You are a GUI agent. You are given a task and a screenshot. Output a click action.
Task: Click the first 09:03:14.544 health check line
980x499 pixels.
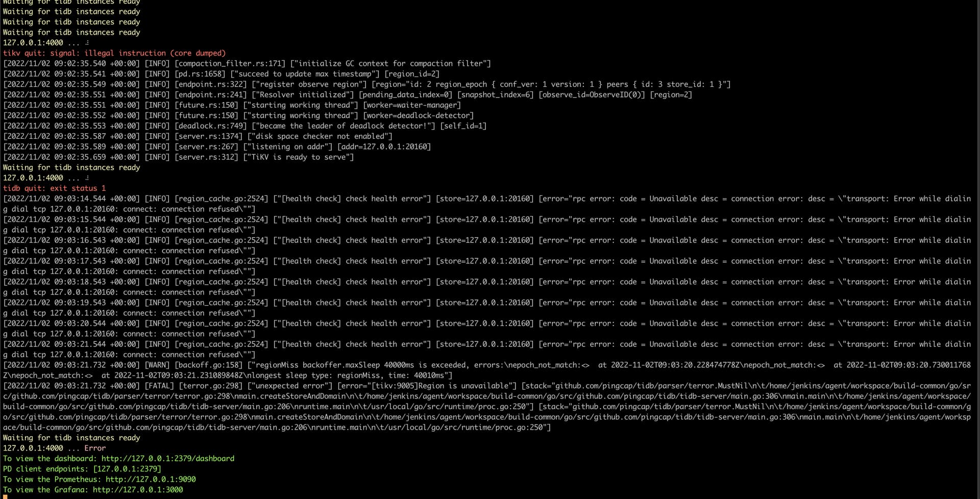click(487, 204)
